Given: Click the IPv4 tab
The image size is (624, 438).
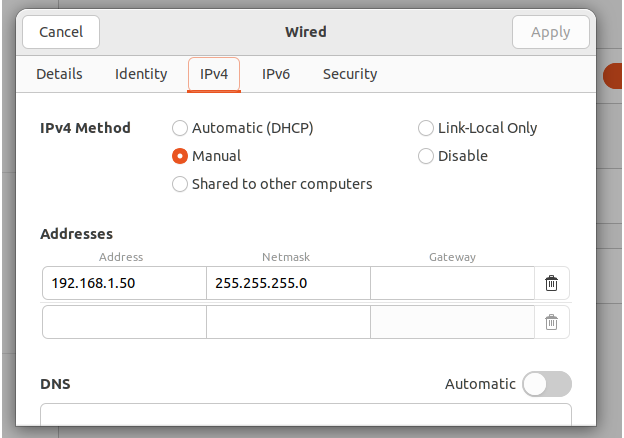Looking at the screenshot, I should (x=214, y=74).
